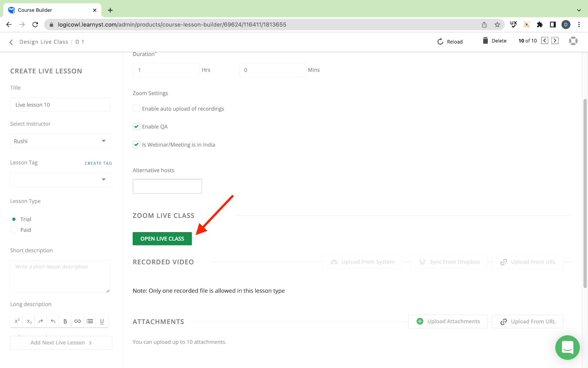This screenshot has width=588, height=368.
Task: Click the Upload Attachments button
Action: click(x=448, y=322)
